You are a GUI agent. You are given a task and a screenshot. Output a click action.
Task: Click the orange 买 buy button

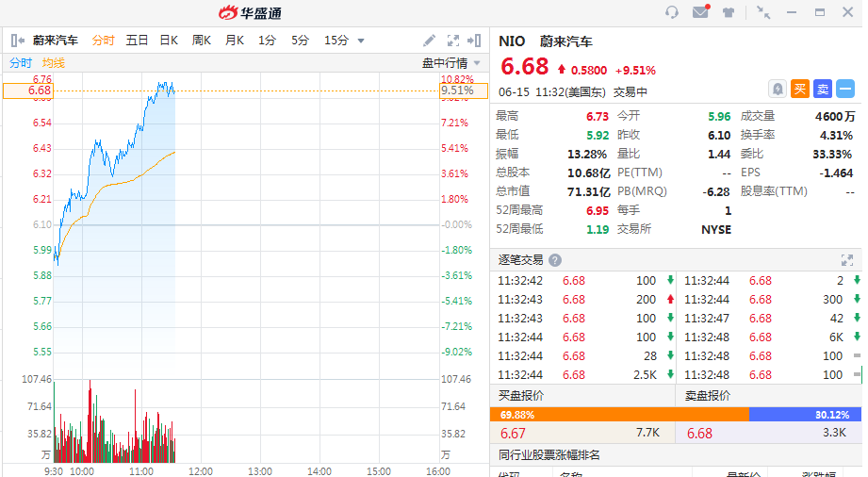800,89
